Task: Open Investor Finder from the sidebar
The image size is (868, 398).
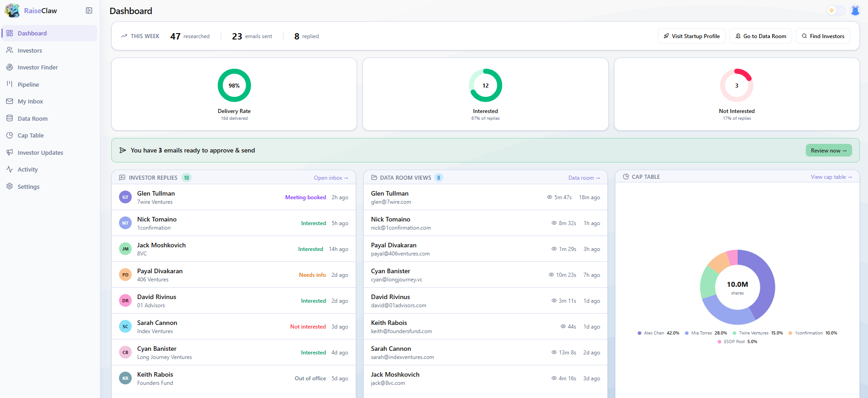Action: (50, 67)
